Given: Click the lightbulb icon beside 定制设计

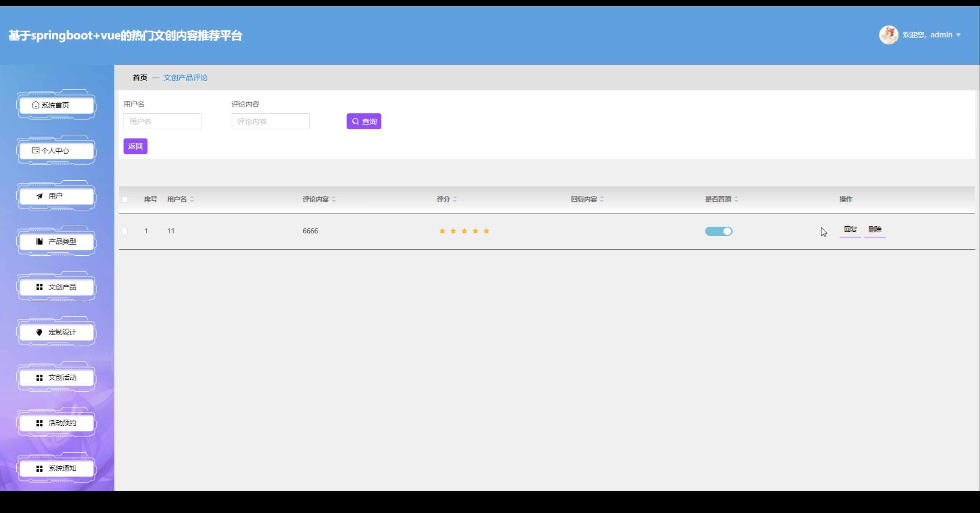Looking at the screenshot, I should coord(39,332).
